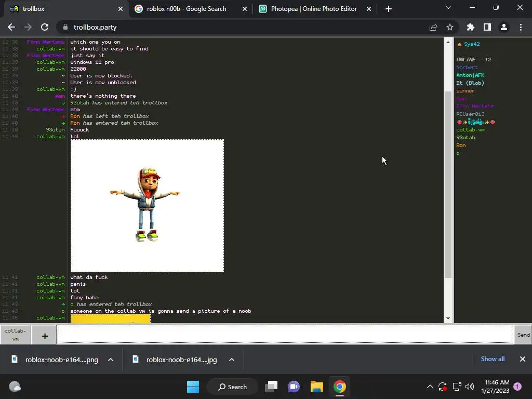532x399 pixels.
Task: Click chat scrollbar up arrow
Action: [x=448, y=42]
